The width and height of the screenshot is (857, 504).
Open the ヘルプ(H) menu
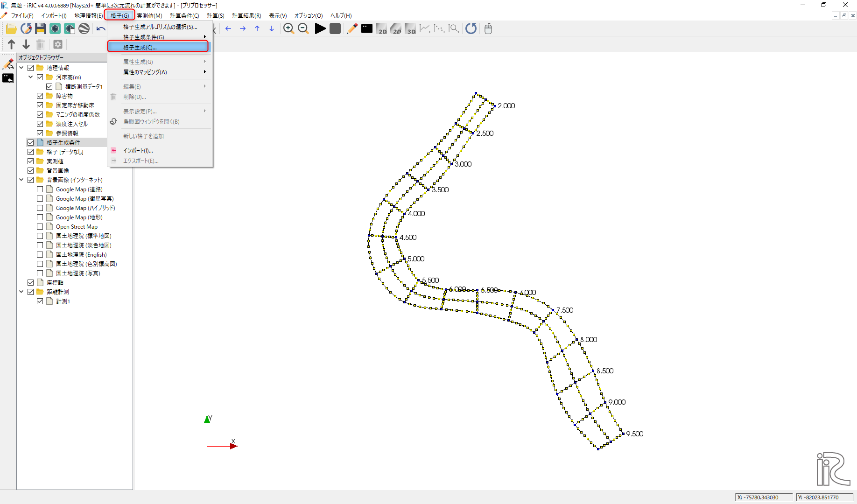[x=341, y=15]
